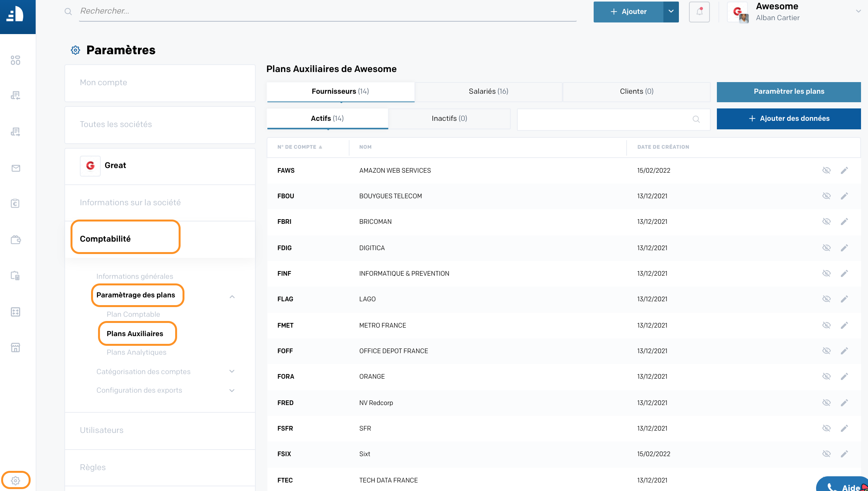Select the Great company entry
The height and width of the screenshot is (491, 868).
pos(160,166)
